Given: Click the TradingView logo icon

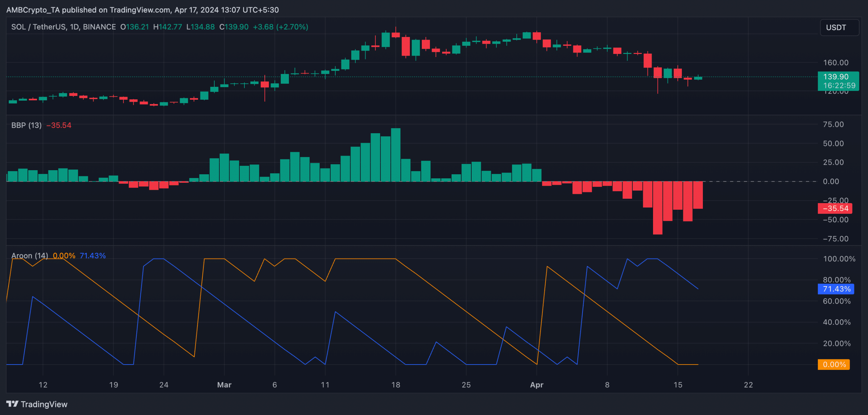Looking at the screenshot, I should pos(12,404).
